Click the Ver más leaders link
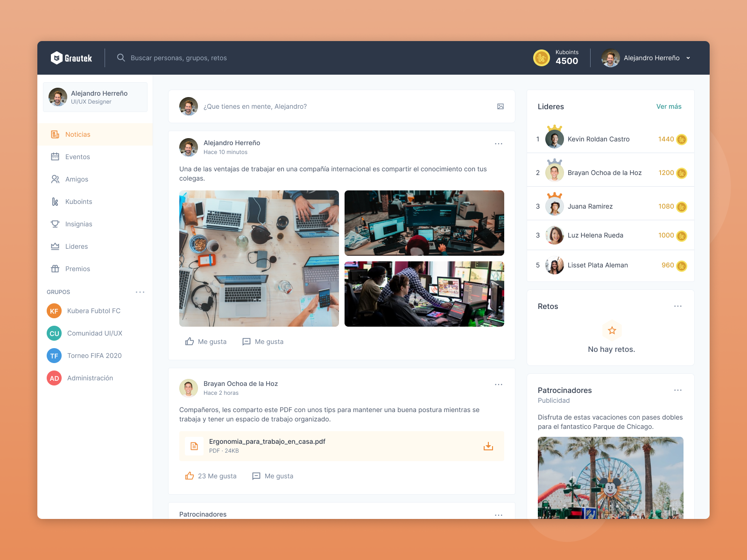Image resolution: width=747 pixels, height=560 pixels. tap(669, 106)
